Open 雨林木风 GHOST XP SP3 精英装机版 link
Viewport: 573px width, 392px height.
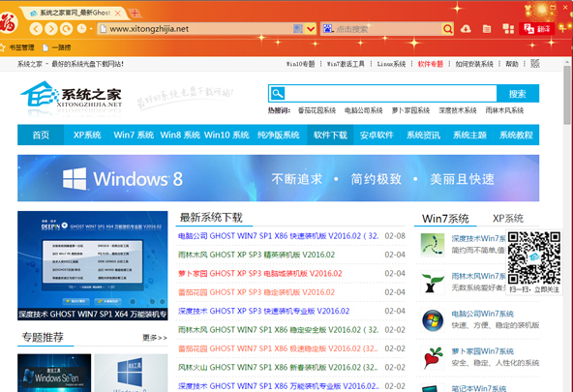point(256,255)
